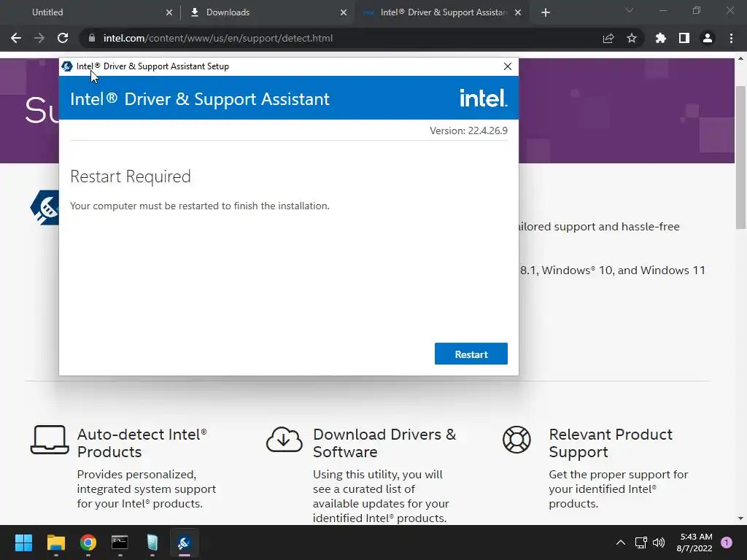
Task: View site information via the lock icon
Action: (91, 38)
